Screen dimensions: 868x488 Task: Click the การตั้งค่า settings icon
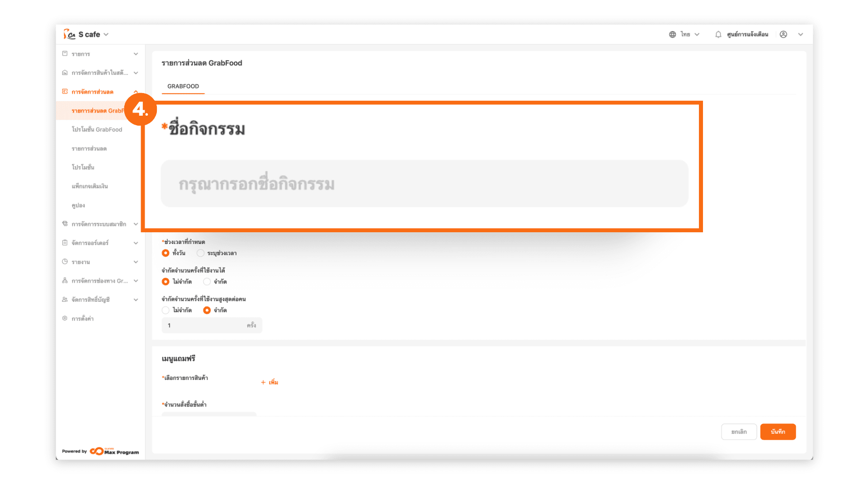[65, 319]
